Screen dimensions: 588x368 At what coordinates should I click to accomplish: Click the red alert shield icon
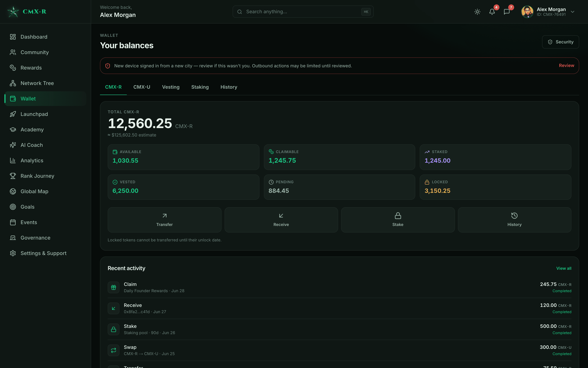coord(108,66)
